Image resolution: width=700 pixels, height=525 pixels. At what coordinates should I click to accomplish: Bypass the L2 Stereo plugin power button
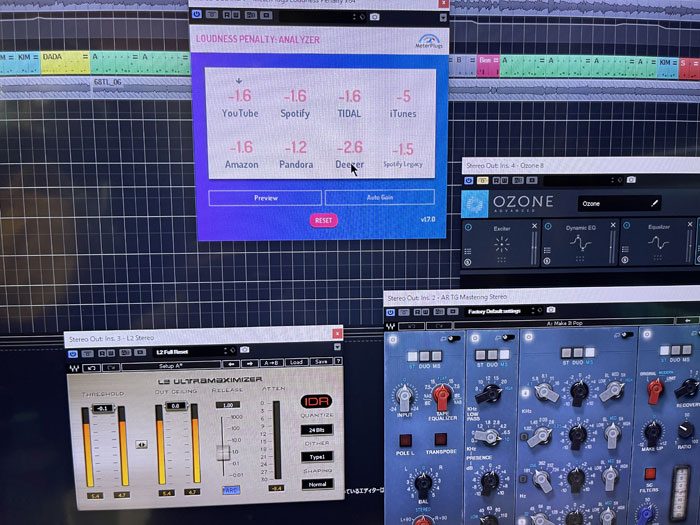pos(73,354)
